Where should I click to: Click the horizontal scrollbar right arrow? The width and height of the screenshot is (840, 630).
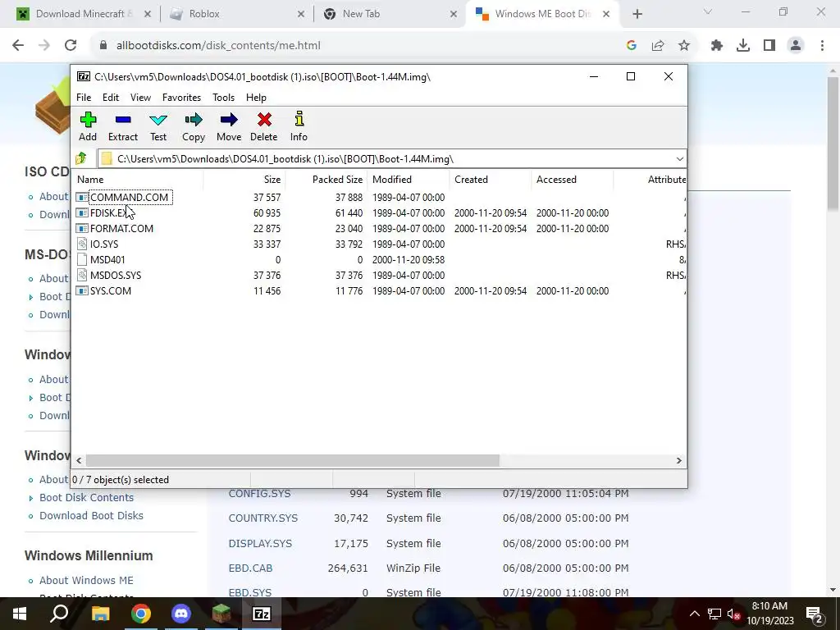pos(678,460)
